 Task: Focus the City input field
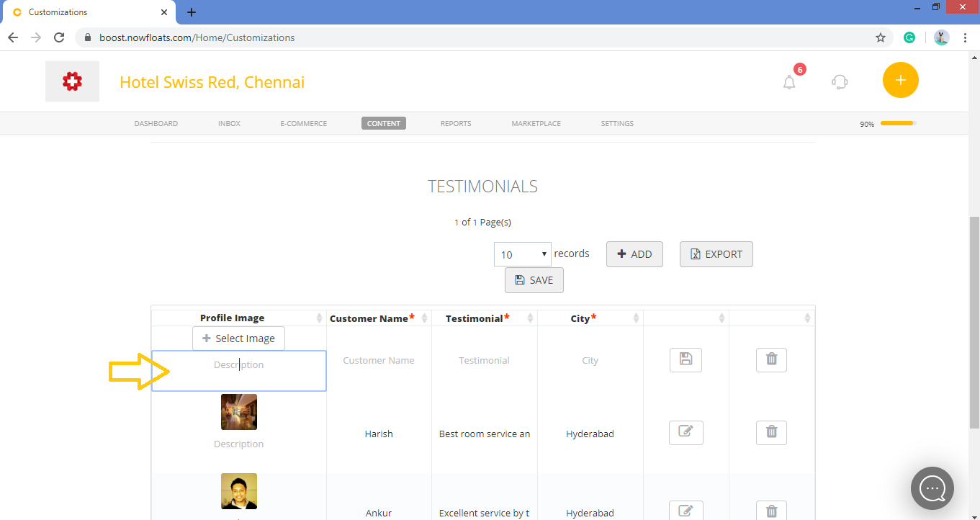point(590,360)
